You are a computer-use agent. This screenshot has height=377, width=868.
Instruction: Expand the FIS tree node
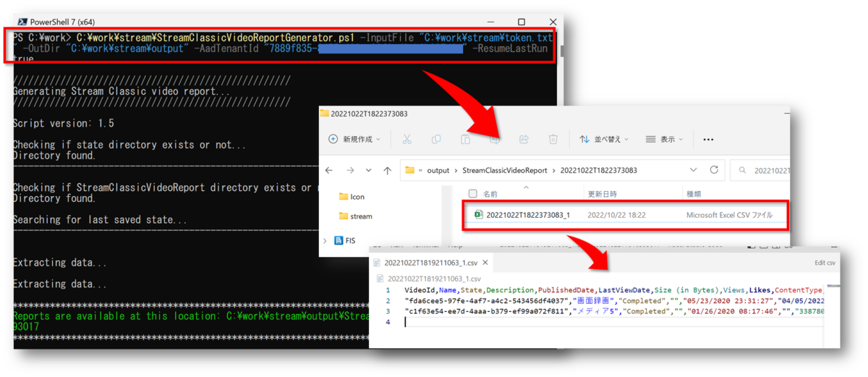coord(325,240)
